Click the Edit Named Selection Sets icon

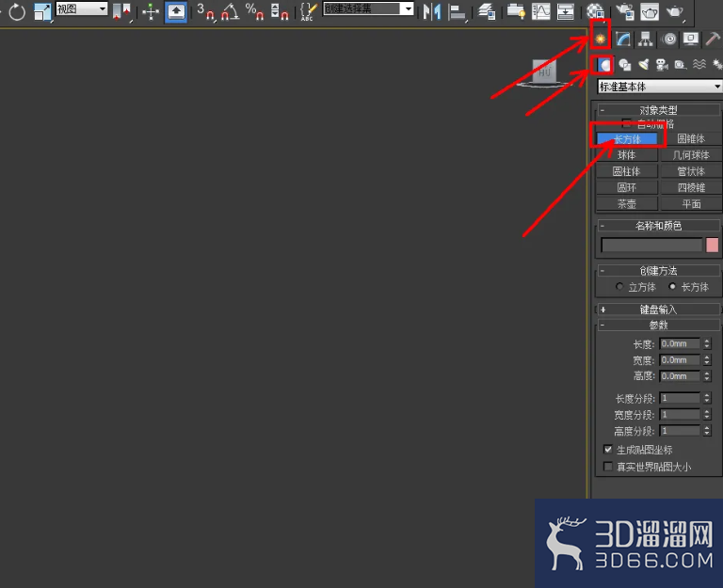pyautogui.click(x=308, y=11)
